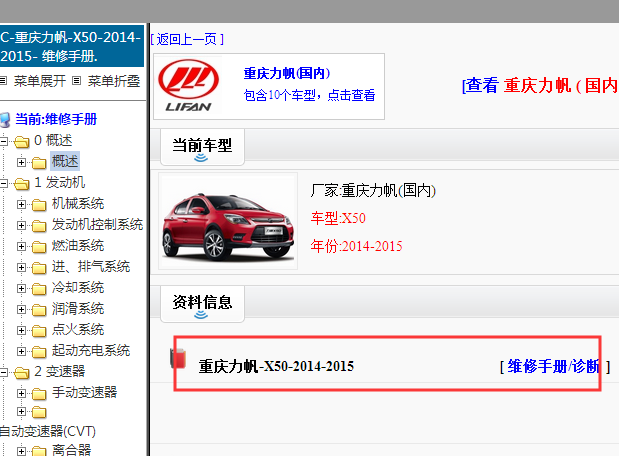
Task: Click the red book icon beside 重庆力帆-X50-2014-2015
Action: (178, 358)
